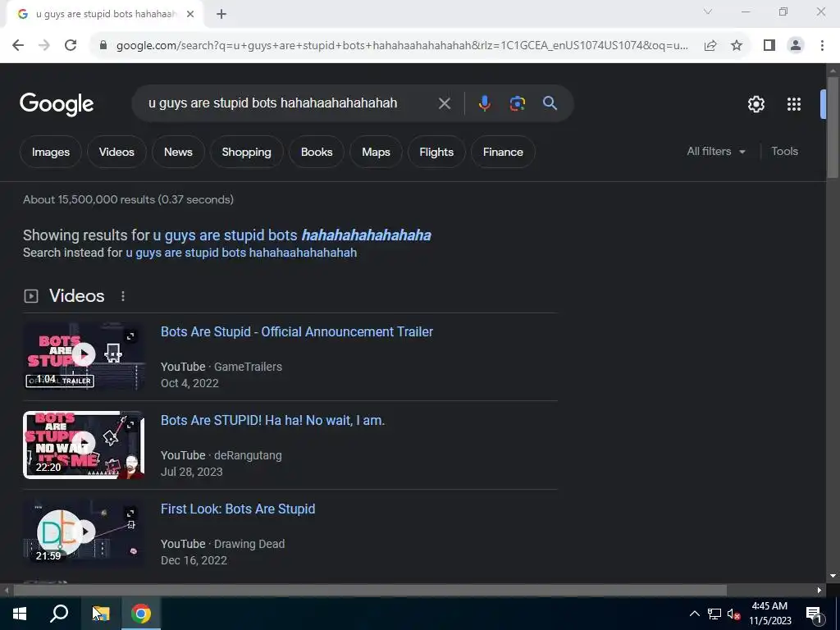Toggle the browser side panel
Image resolution: width=840 pixels, height=630 pixels.
[x=769, y=45]
